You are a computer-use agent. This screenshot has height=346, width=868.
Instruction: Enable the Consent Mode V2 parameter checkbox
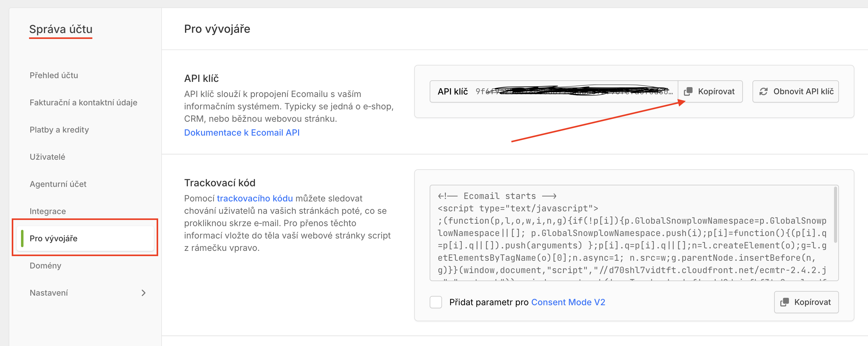(x=436, y=302)
